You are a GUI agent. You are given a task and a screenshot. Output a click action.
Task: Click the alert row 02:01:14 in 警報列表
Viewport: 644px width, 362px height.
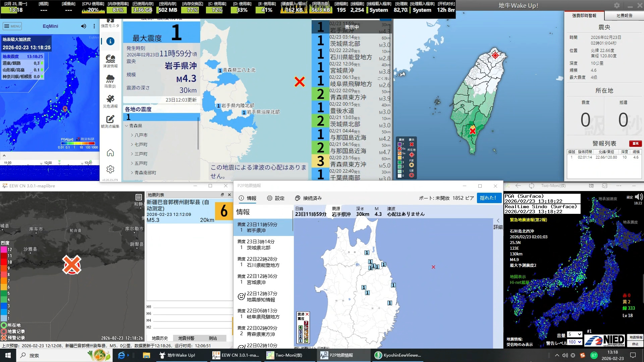604,157
